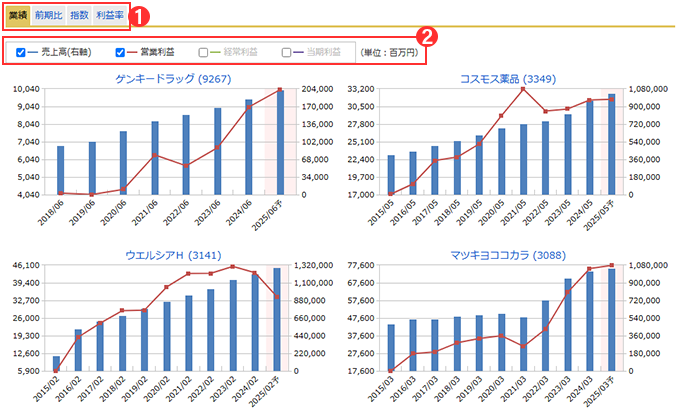Open the 前期比 tab
Viewport: 680px width, 414px height.
coord(49,16)
